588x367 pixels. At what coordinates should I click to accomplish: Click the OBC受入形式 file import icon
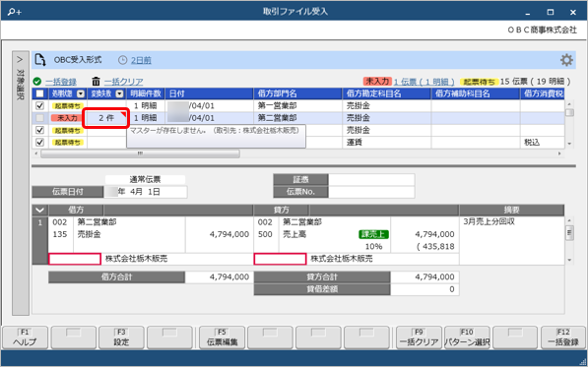click(x=40, y=60)
